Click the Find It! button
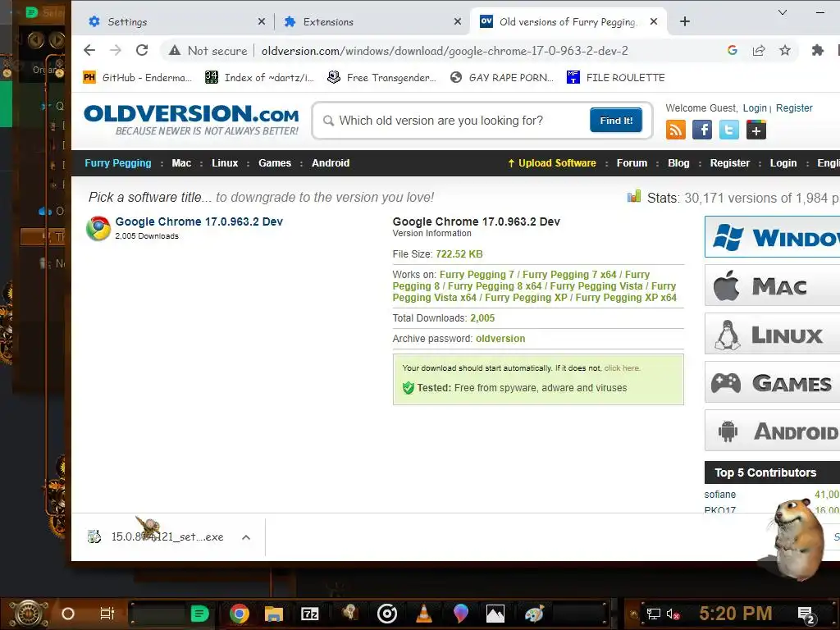 (616, 121)
